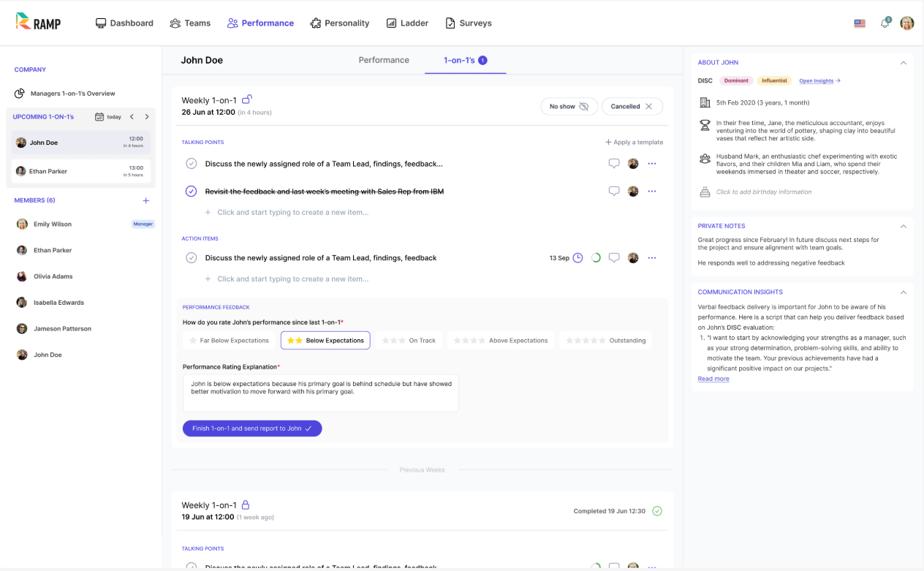Screen dimensions: 924x571
Task: Collapse the Communication Insights panel
Action: (903, 292)
